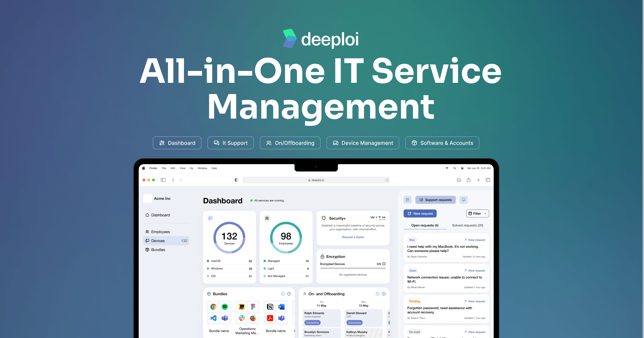Viewport: 644px width, 338px height.
Task: Click the Wi-Fi status icon
Action: pos(447,168)
